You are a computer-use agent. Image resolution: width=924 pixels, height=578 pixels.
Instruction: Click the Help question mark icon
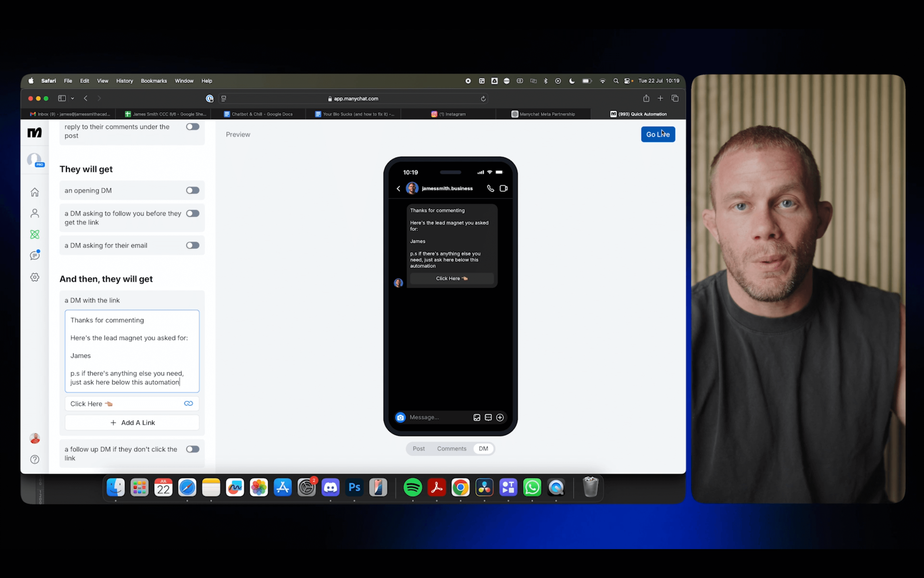point(35,459)
